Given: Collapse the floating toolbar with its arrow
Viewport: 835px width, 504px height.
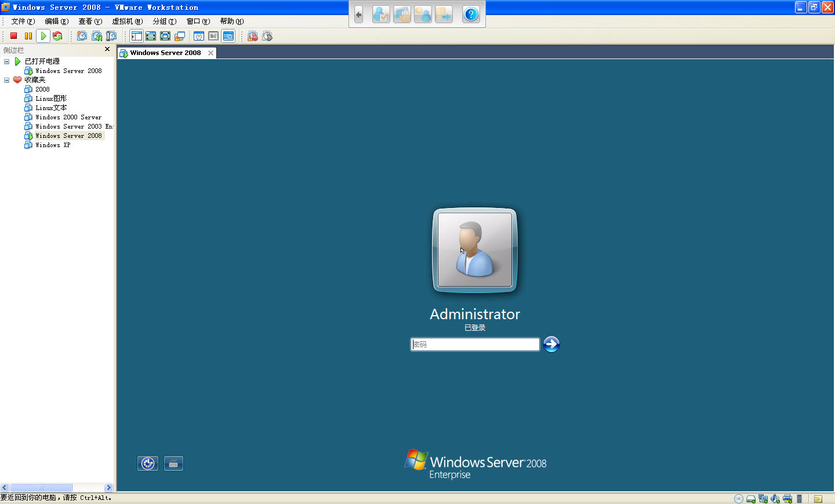Looking at the screenshot, I should 358,14.
